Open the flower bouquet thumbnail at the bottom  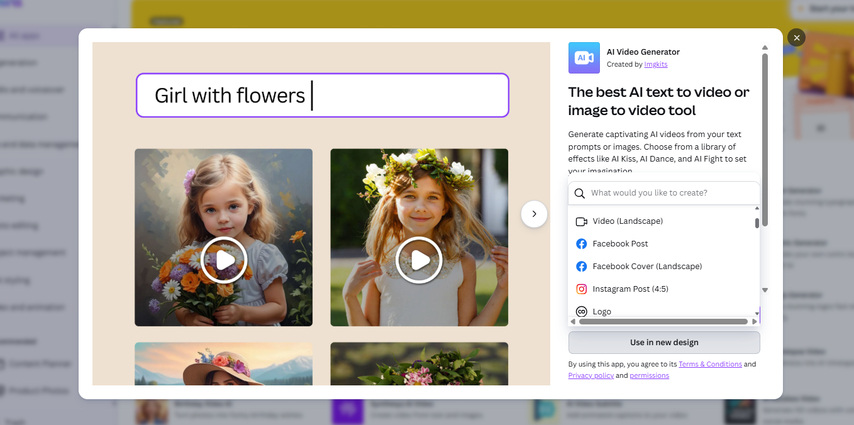[419, 363]
